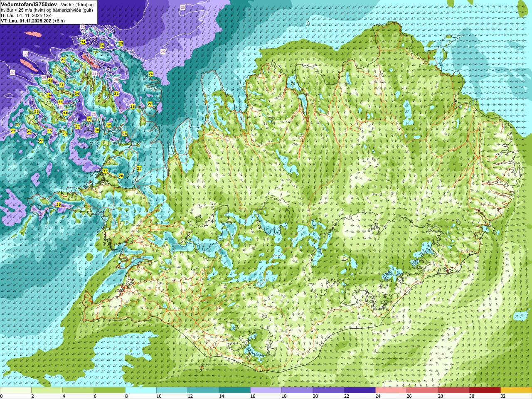The image size is (532, 399).
Task: Click the legend scale number 28
Action: point(441,396)
